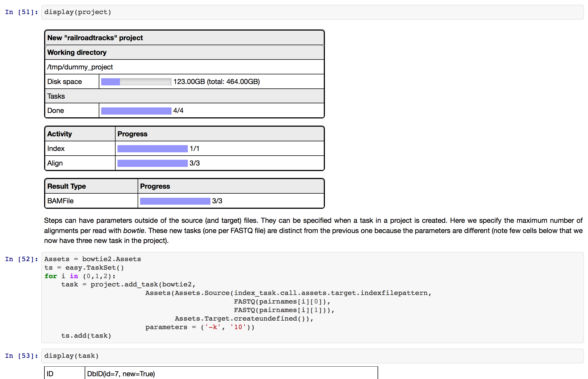The height and width of the screenshot is (379, 588).
Task: Click the DbID(id=7, new=True) table cell
Action: (x=121, y=374)
